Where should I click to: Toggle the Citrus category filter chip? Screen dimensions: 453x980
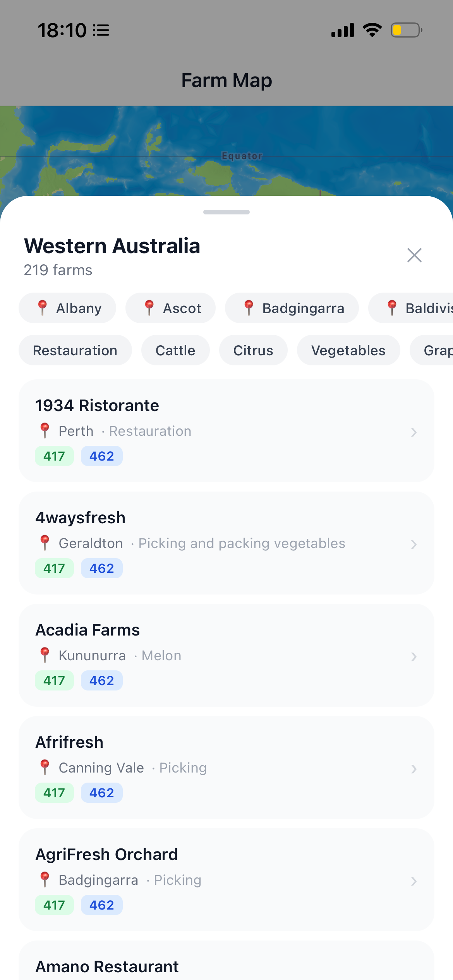click(x=253, y=350)
